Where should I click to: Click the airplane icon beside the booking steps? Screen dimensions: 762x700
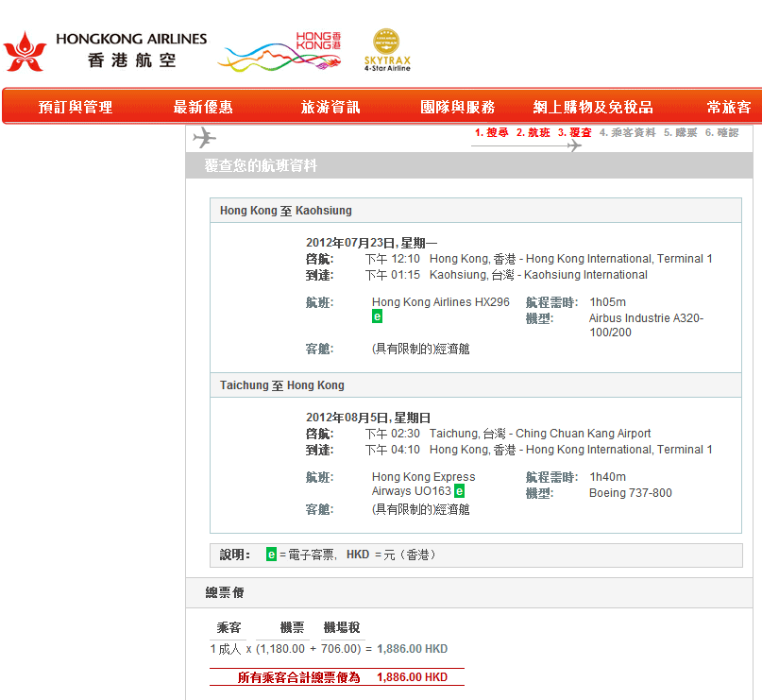click(x=204, y=138)
